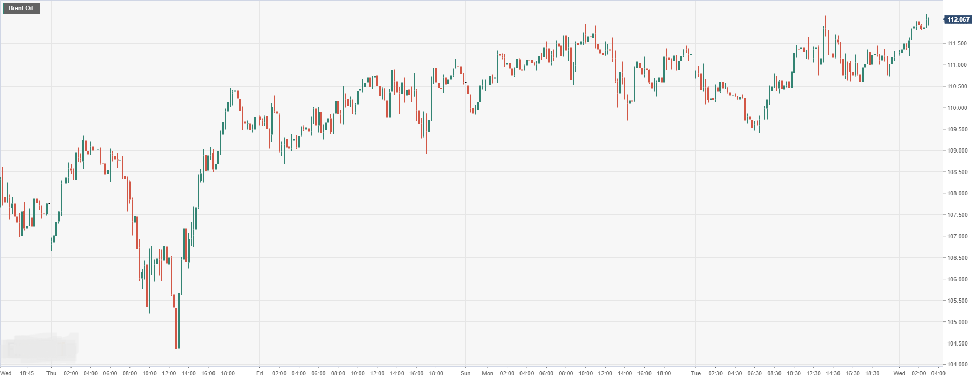The height and width of the screenshot is (380, 980).
Task: Click the 04:30 time axis label
Action: click(x=735, y=373)
